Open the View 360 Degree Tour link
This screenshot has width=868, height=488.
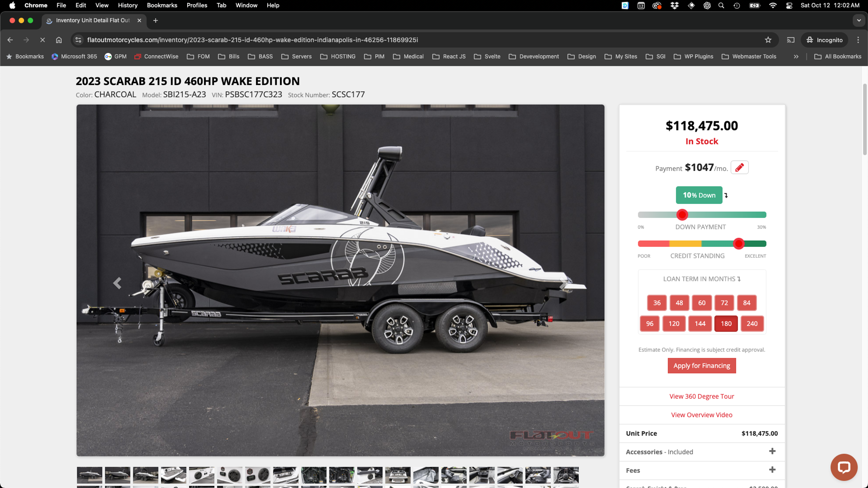702,396
